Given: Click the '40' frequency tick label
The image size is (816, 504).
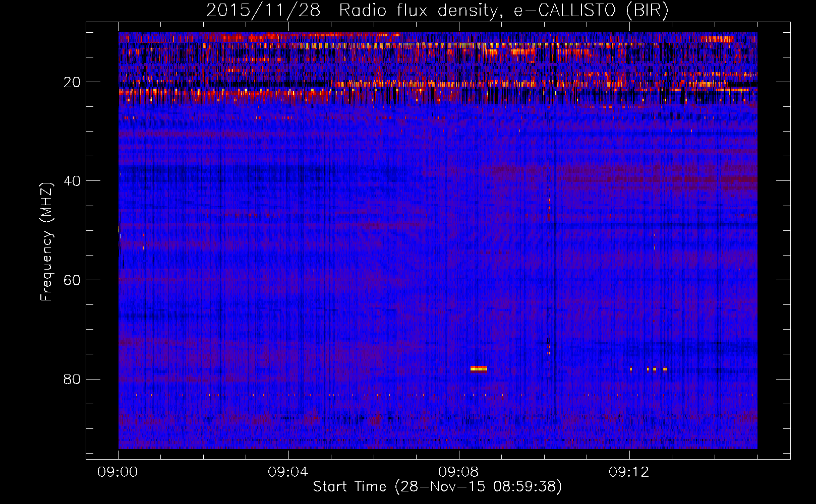Looking at the screenshot, I should [x=72, y=181].
